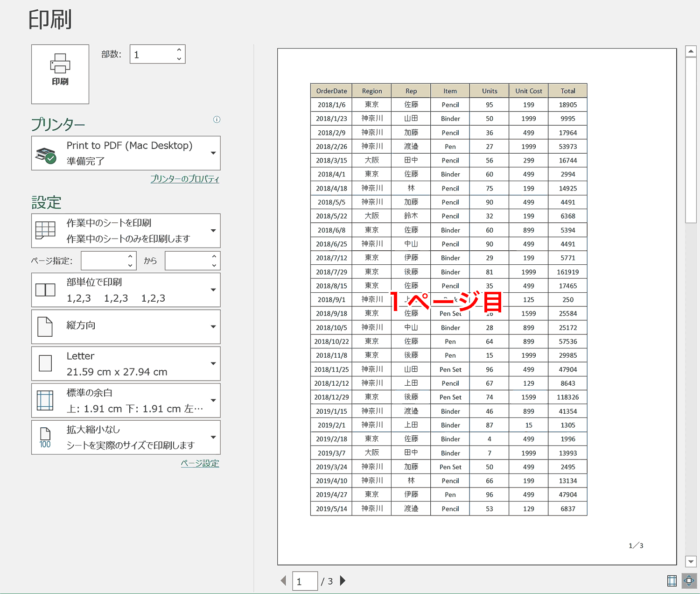Click the Unit Cost header in preview
The height and width of the screenshot is (594, 700).
pos(529,91)
